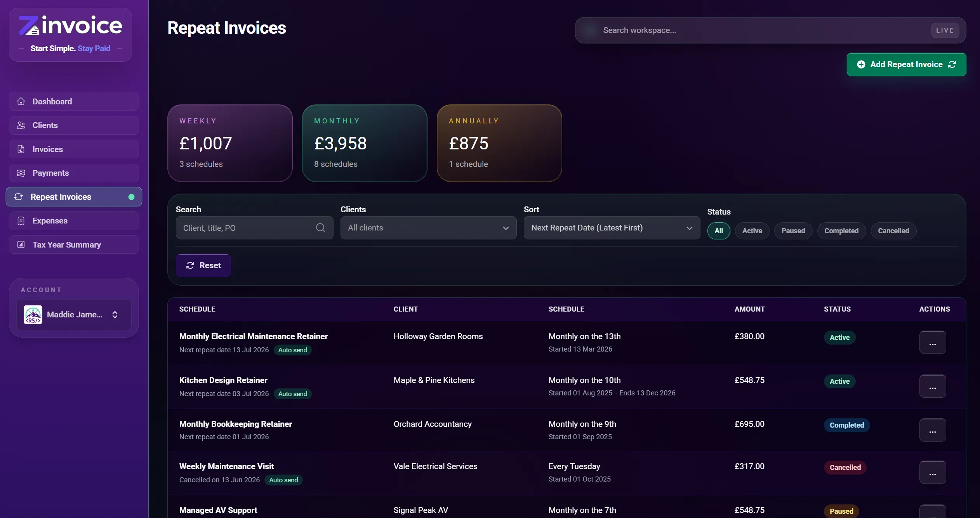Click the plus icon on Add Repeat Invoice

click(861, 64)
